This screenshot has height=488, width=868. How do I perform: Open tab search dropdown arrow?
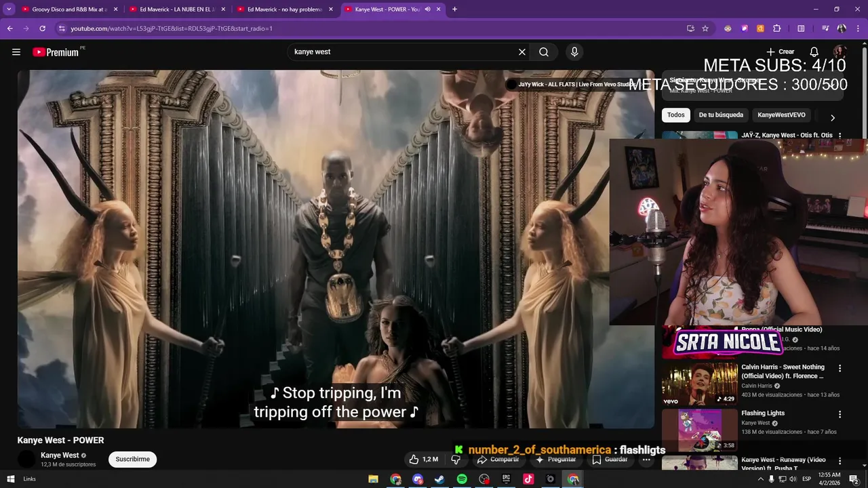tap(9, 9)
